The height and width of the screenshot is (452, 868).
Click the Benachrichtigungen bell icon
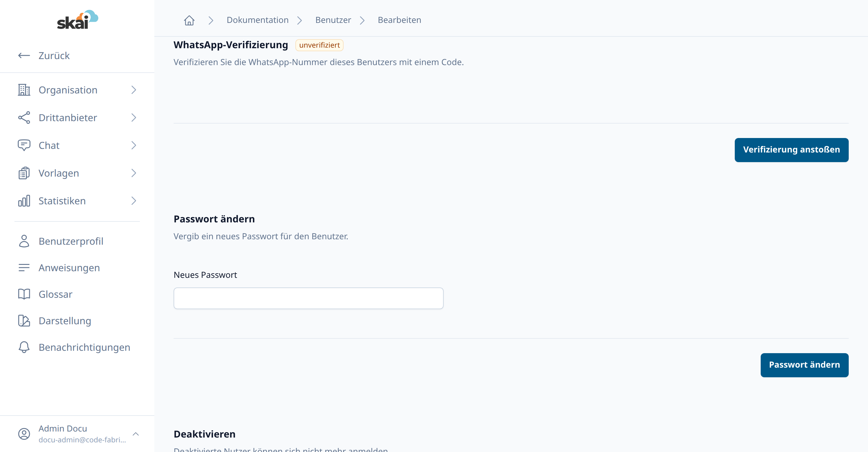[x=24, y=347]
